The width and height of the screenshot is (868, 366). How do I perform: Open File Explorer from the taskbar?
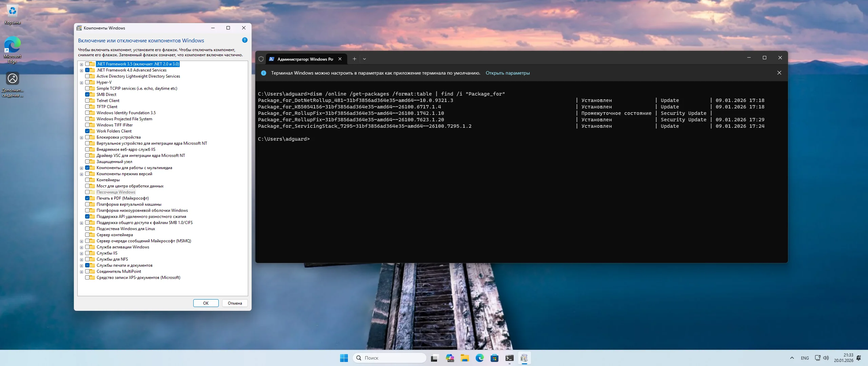point(465,358)
